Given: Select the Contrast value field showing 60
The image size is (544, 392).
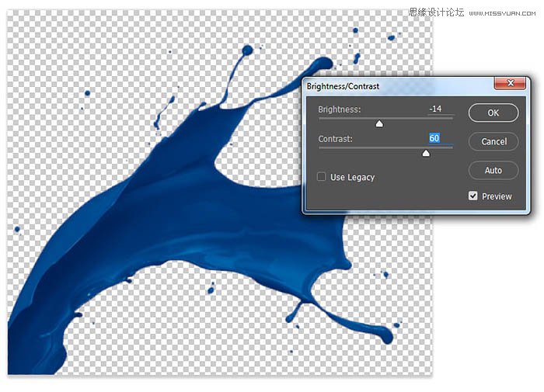Looking at the screenshot, I should 434,138.
